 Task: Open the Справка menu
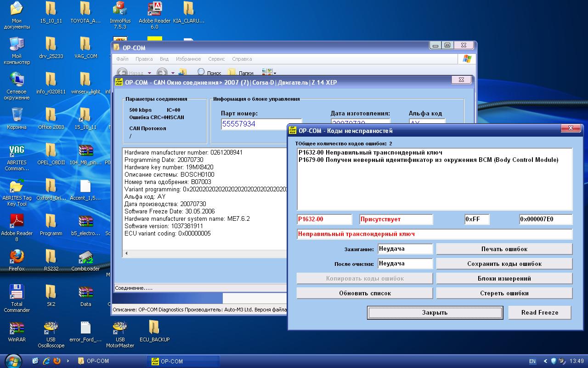click(242, 59)
